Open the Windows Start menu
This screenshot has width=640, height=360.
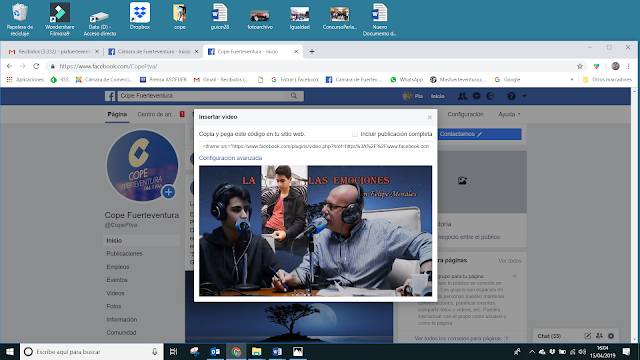click(x=10, y=351)
